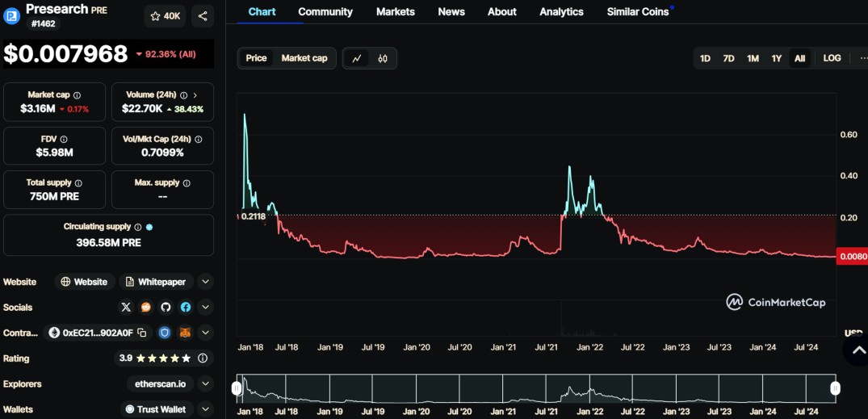
Task: Add Presearch to watchlist with star button
Action: pos(165,16)
